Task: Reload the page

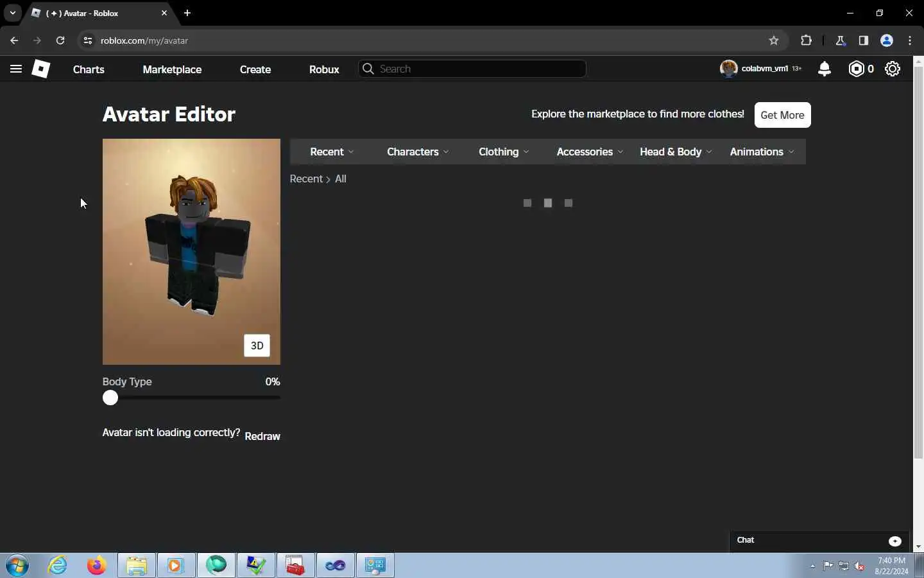Action: pos(60,40)
